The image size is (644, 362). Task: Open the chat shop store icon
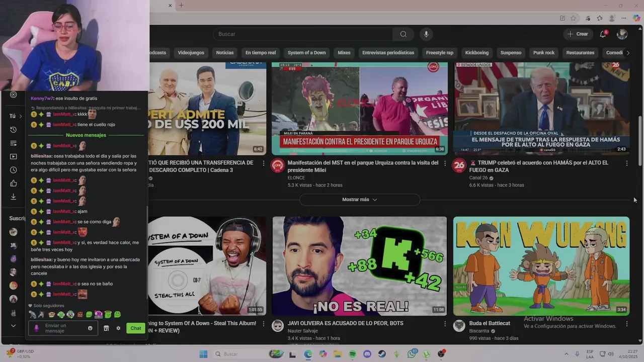106,328
